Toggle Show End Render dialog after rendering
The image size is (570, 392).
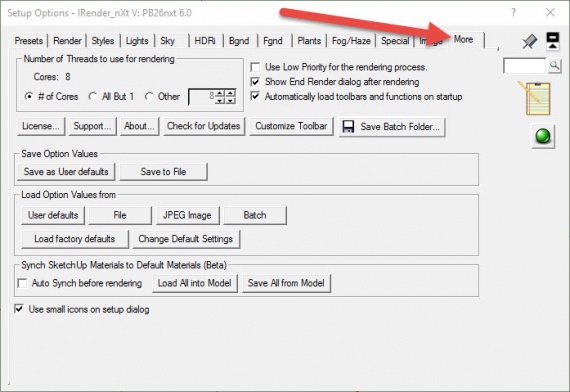click(x=256, y=82)
